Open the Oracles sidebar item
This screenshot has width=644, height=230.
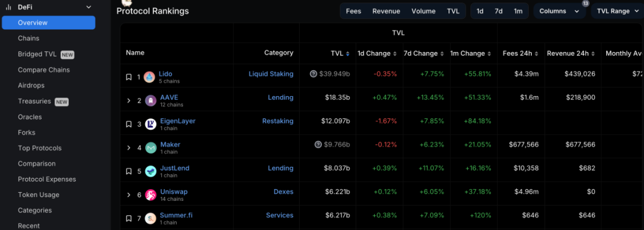30,117
